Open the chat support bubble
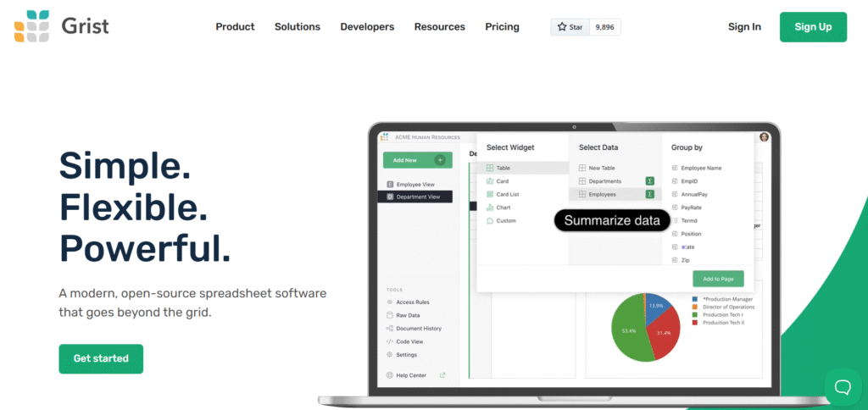This screenshot has height=410, width=868. pyautogui.click(x=843, y=387)
